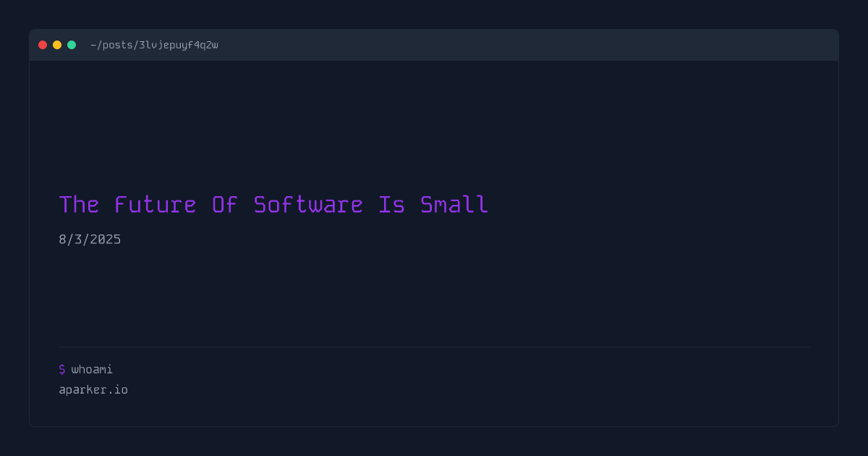Click the yellow minimize dot in title bar
Image resolution: width=868 pixels, height=456 pixels.
click(57, 45)
